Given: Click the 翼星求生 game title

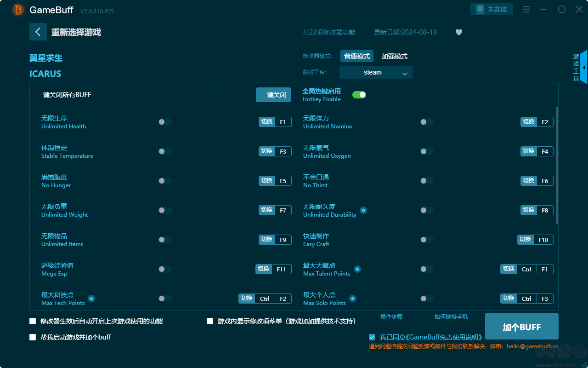Looking at the screenshot, I should [46, 58].
